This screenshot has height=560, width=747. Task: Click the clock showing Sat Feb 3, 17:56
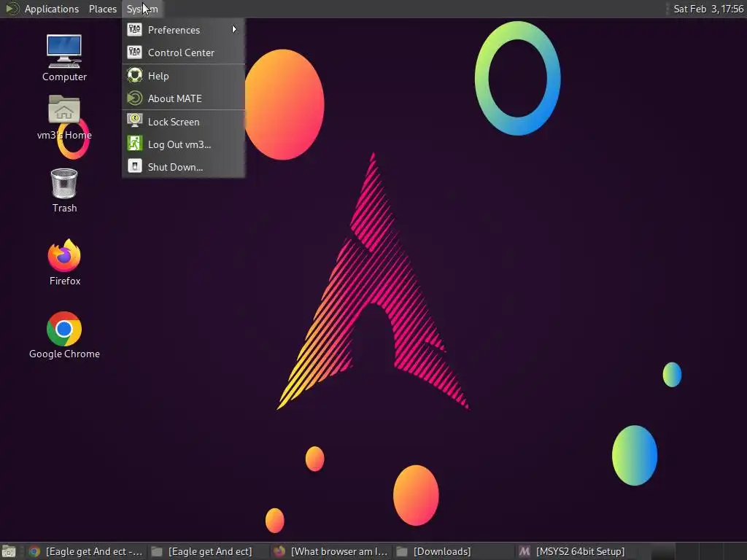708,9
